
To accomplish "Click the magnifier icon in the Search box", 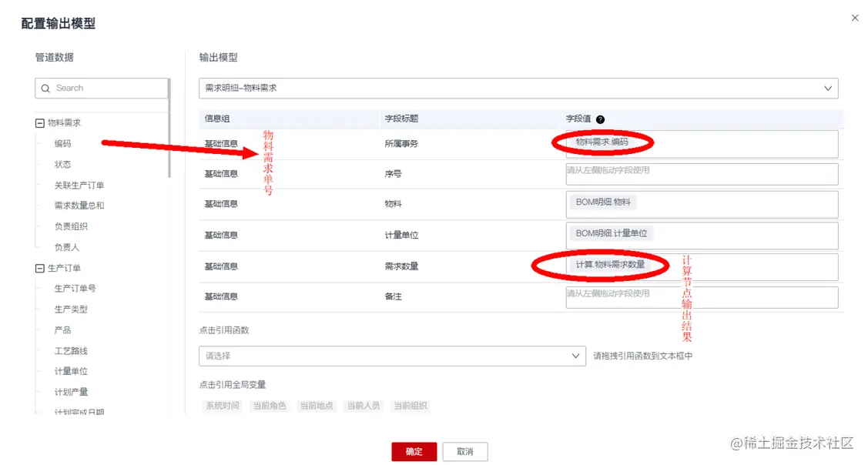I will [45, 89].
